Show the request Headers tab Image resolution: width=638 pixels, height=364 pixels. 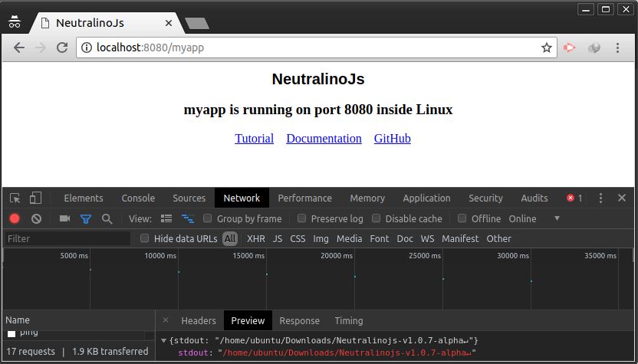[x=199, y=320]
